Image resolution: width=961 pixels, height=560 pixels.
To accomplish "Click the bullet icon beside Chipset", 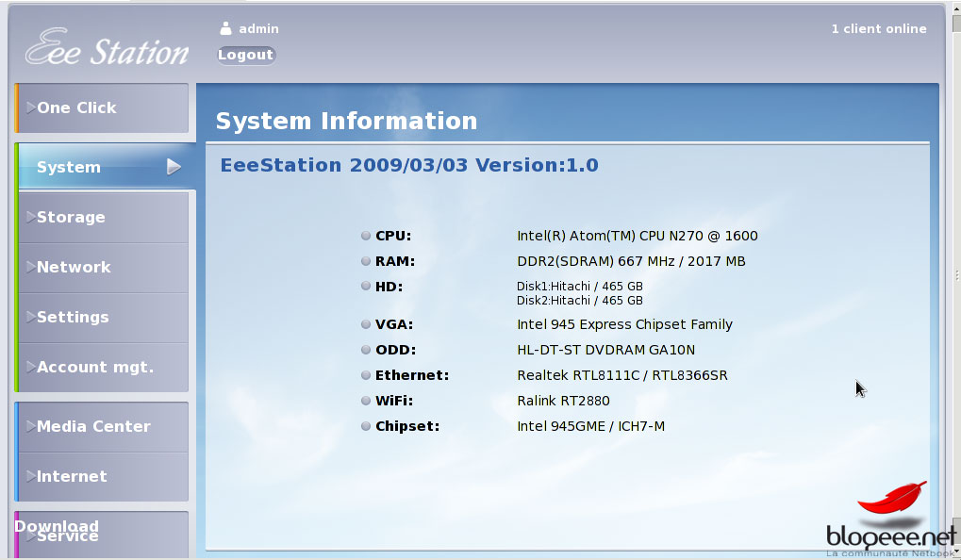I will pos(366,426).
